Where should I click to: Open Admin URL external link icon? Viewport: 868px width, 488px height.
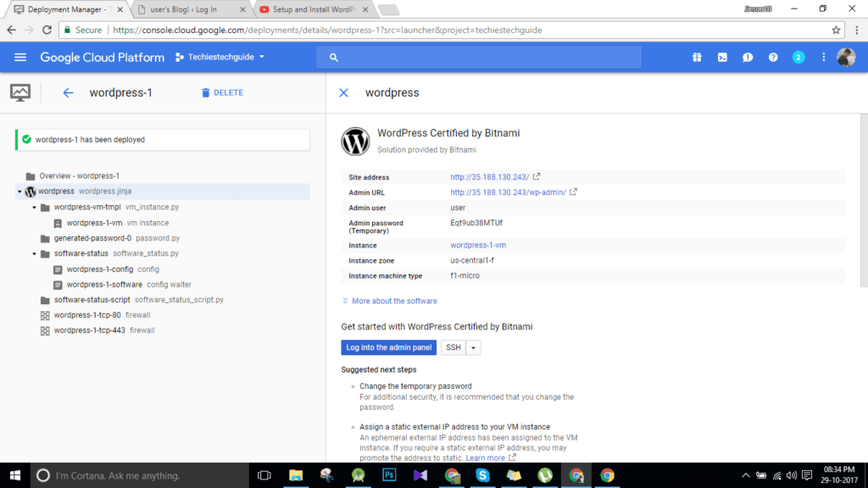(x=574, y=192)
